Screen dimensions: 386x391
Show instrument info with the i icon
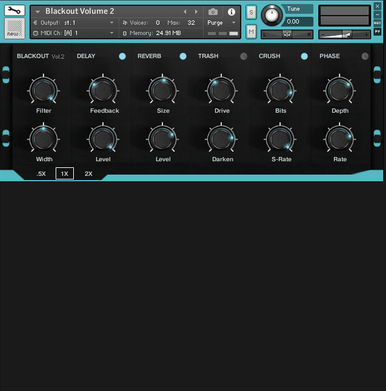pyautogui.click(x=231, y=12)
